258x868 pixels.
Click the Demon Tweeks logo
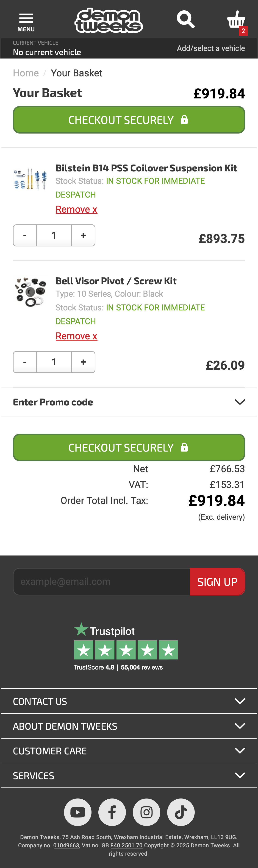coord(108,21)
